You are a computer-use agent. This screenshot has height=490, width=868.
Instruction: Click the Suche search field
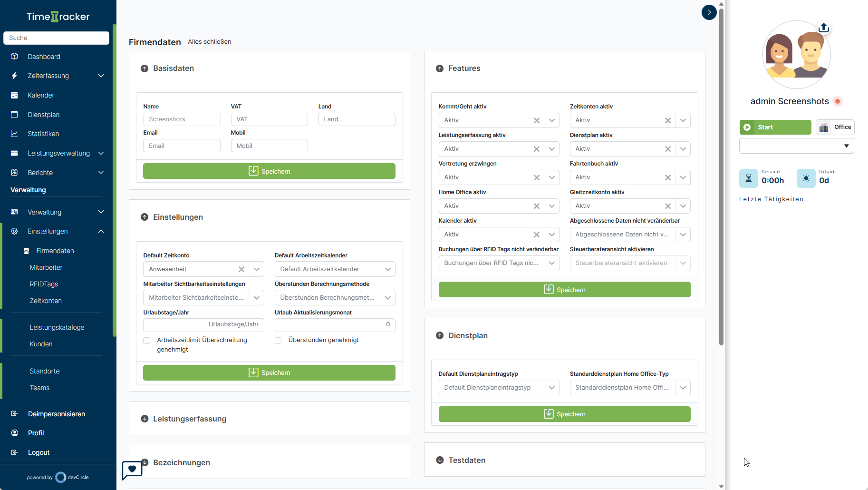tap(56, 38)
